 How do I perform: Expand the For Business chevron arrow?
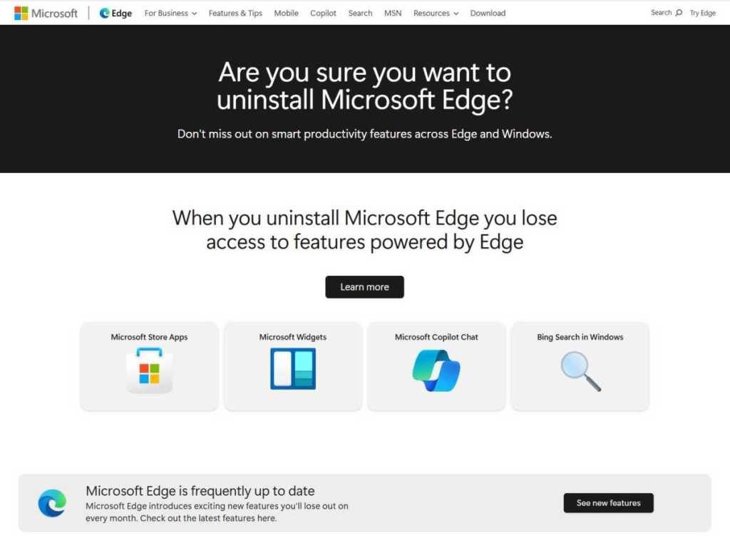click(x=194, y=13)
